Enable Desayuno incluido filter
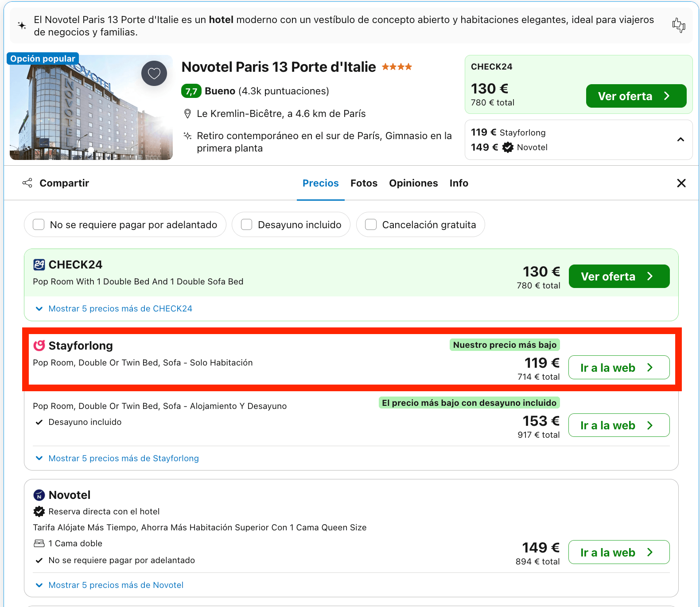The height and width of the screenshot is (607, 700). 246,225
